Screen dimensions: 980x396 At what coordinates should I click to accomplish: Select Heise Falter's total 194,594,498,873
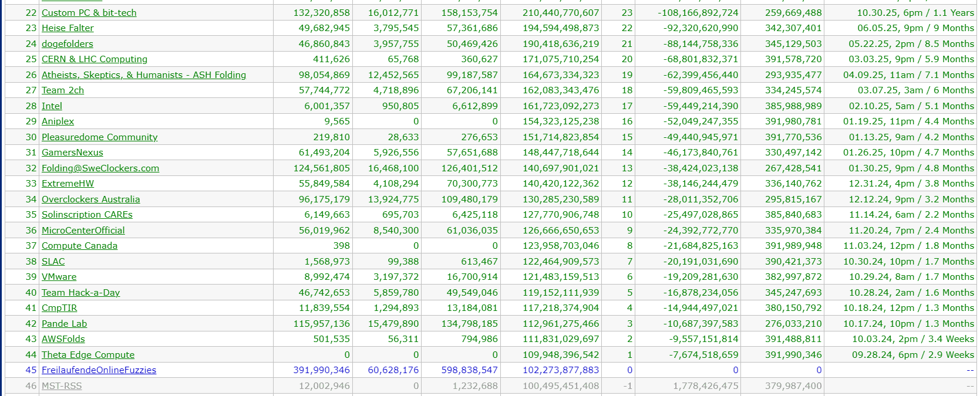tap(561, 28)
